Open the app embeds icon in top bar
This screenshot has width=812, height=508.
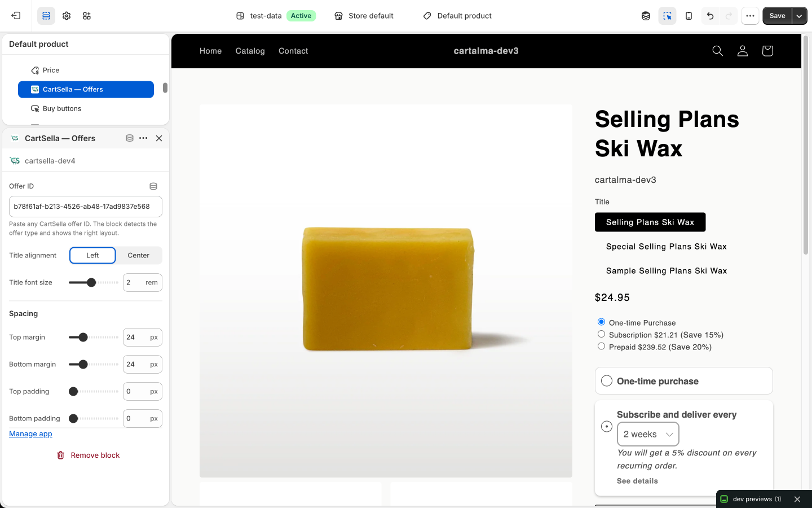(87, 16)
